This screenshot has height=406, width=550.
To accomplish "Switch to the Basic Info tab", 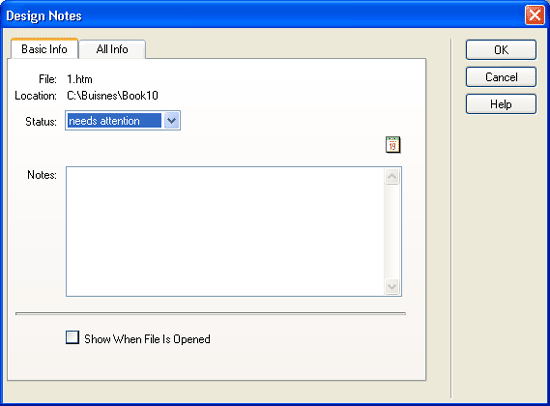I will pos(44,49).
